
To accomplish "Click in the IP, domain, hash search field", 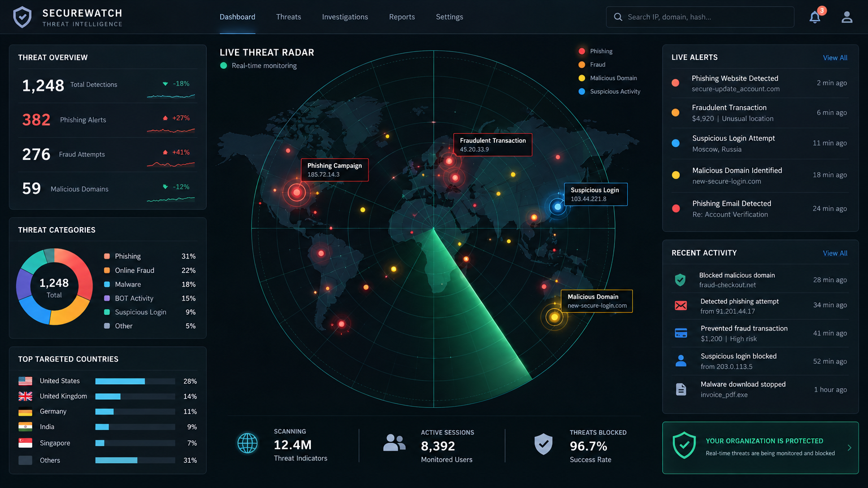I will (x=700, y=17).
